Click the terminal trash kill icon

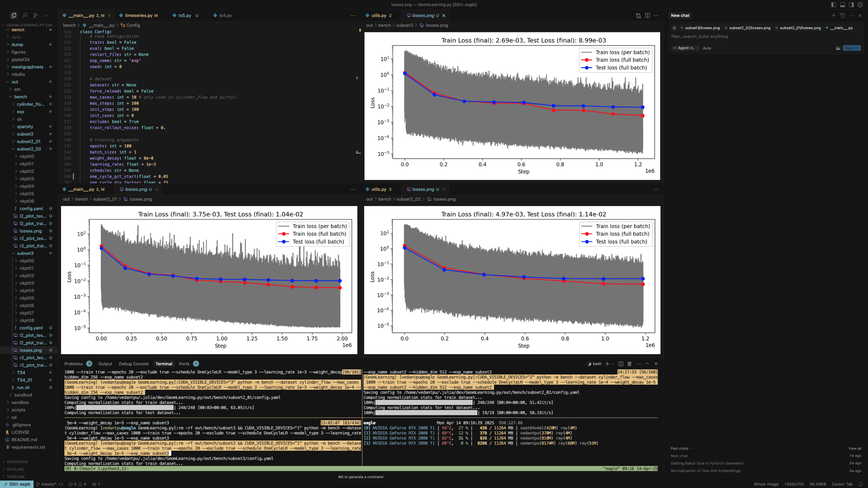pyautogui.click(x=629, y=364)
